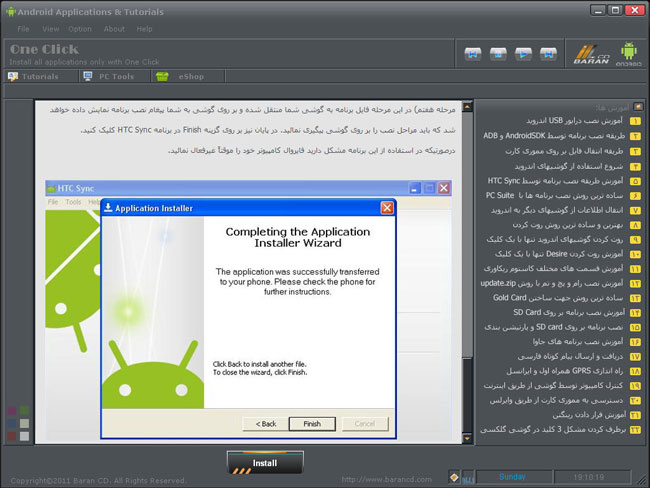Click the pause playback button
The image size is (650, 488).
[498, 54]
